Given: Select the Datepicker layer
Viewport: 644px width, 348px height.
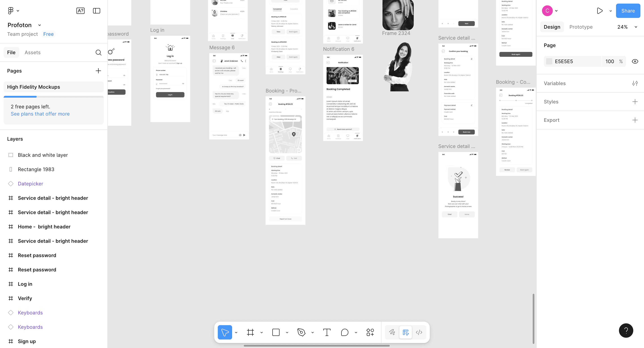Looking at the screenshot, I should 30,184.
